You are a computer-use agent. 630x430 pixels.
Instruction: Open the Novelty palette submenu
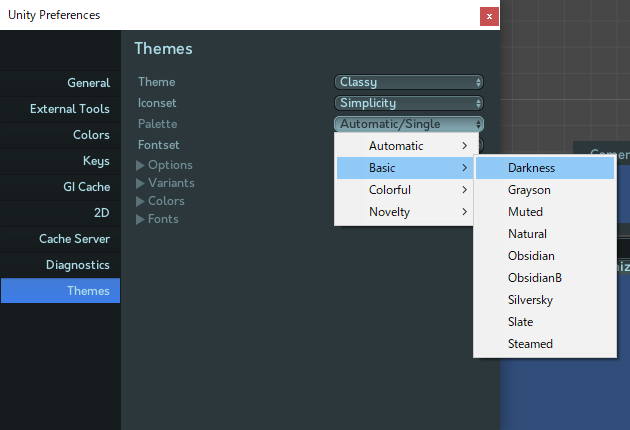tap(405, 212)
